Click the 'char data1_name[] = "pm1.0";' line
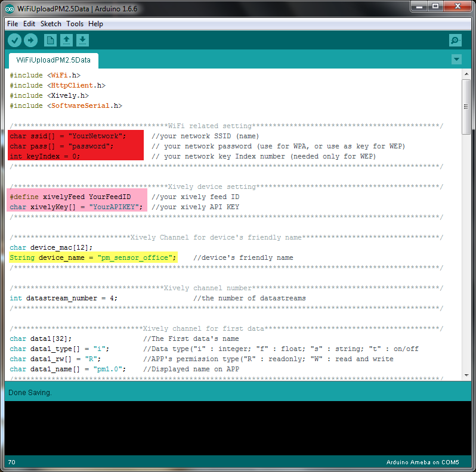This screenshot has width=476, height=472. coord(67,369)
